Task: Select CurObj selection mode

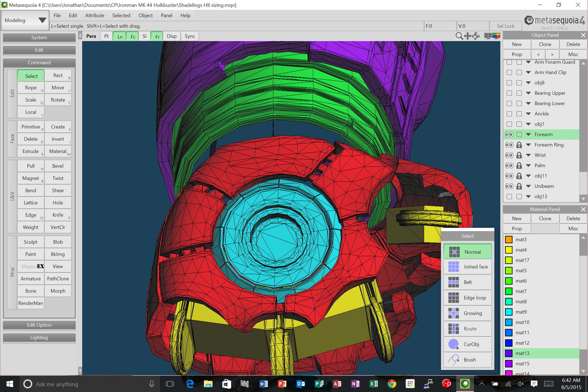Action: click(467, 344)
